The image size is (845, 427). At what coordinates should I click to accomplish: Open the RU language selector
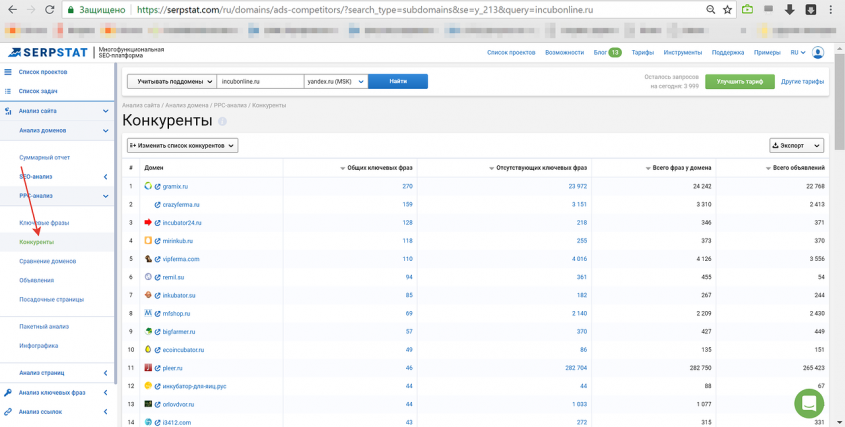tap(798, 53)
